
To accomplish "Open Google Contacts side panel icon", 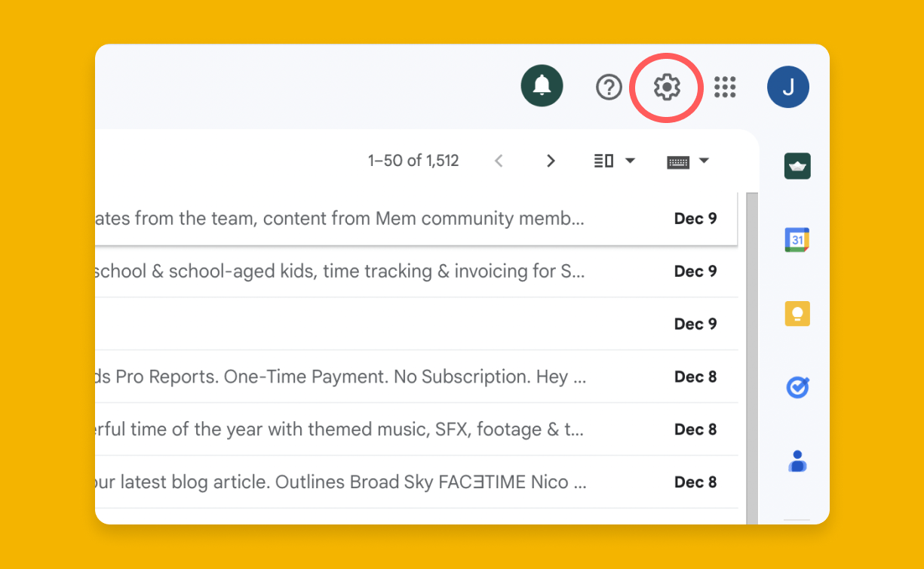I will 797,461.
